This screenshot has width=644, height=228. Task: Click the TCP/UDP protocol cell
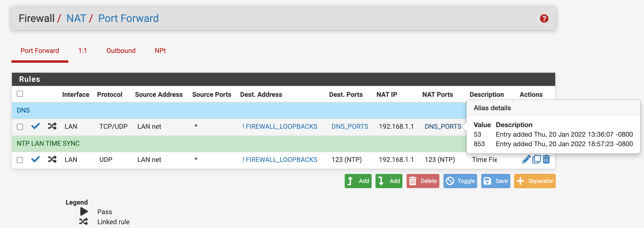click(113, 126)
